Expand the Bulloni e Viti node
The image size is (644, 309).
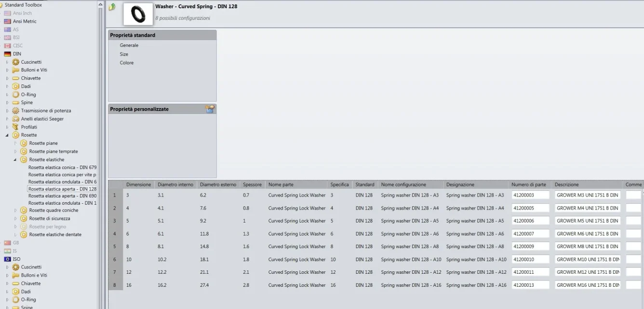7,70
